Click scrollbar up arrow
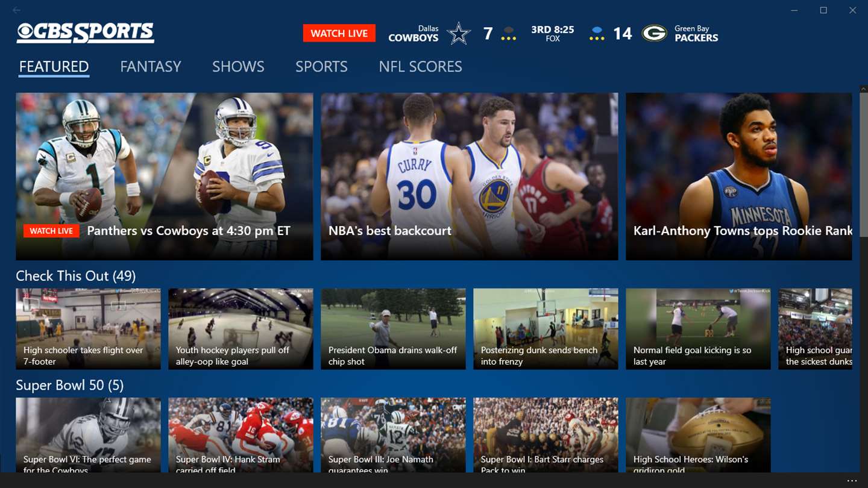The height and width of the screenshot is (488, 868). click(863, 89)
